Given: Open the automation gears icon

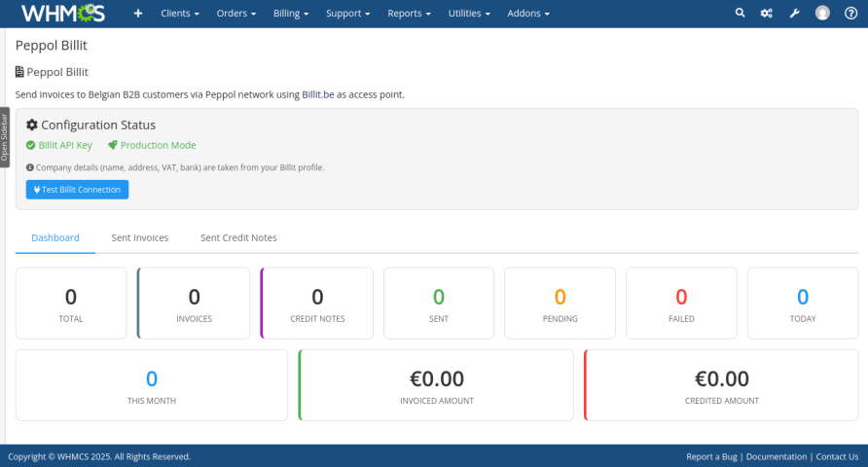Looking at the screenshot, I should point(767,14).
